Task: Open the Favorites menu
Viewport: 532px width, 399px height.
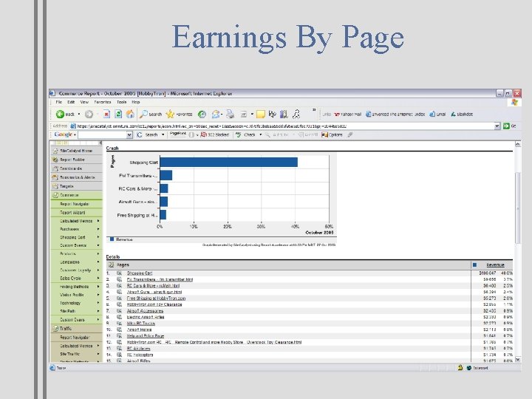Action: [x=103, y=102]
